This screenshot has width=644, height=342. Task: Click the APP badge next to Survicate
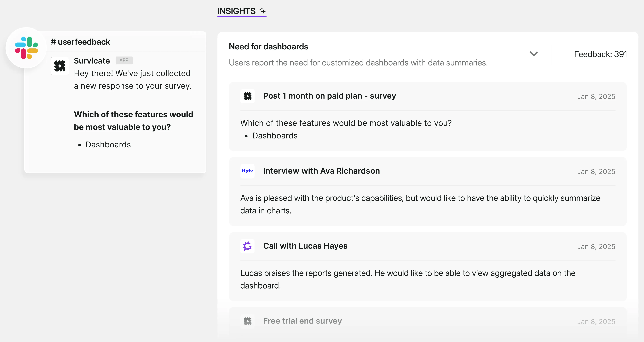tap(124, 60)
